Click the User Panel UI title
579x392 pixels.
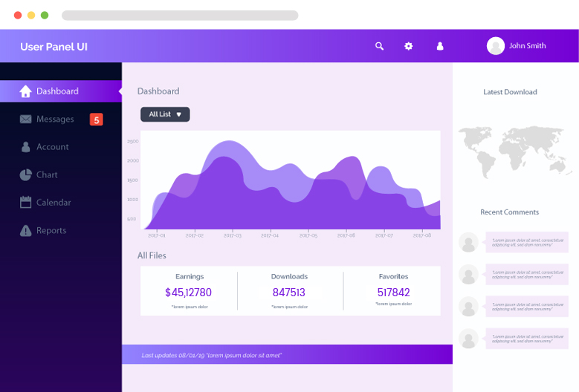pyautogui.click(x=54, y=46)
